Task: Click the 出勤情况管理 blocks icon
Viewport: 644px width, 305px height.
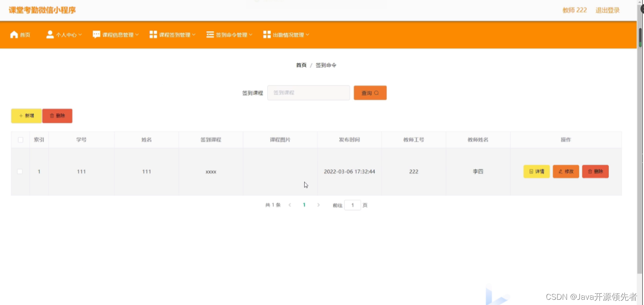Action: [266, 34]
